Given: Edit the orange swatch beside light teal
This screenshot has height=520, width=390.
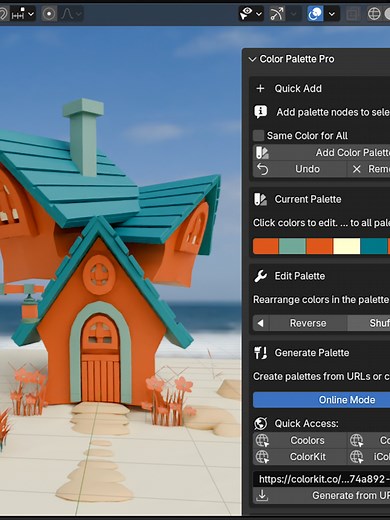Looking at the screenshot, I should (266, 246).
